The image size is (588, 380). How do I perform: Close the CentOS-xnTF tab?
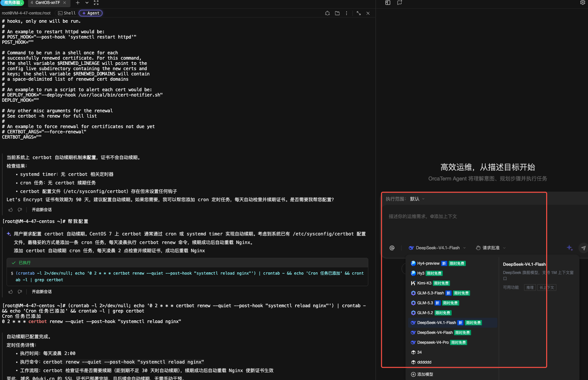pyautogui.click(x=65, y=3)
